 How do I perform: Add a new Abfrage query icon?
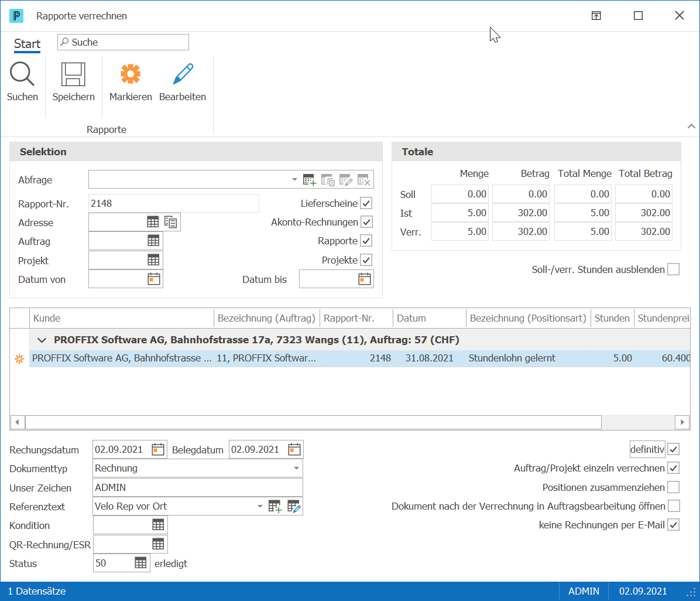pos(310,180)
